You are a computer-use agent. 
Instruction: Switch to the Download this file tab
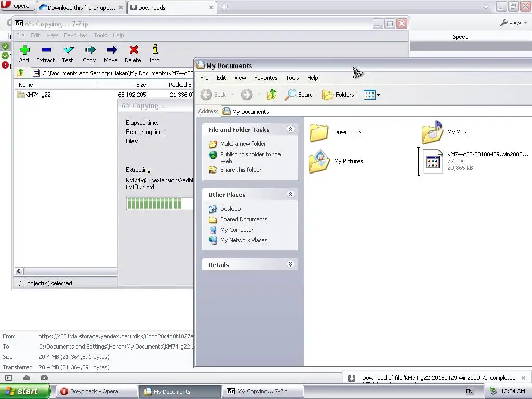tap(82, 7)
